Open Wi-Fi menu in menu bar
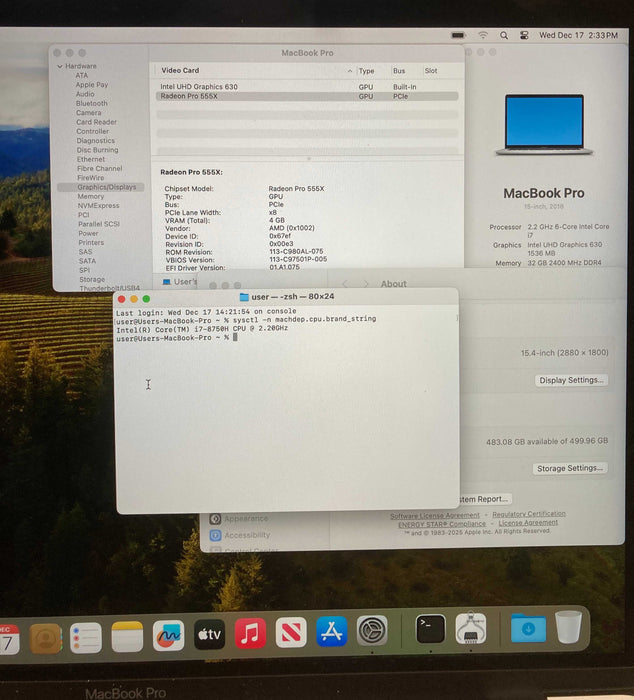 coord(483,35)
